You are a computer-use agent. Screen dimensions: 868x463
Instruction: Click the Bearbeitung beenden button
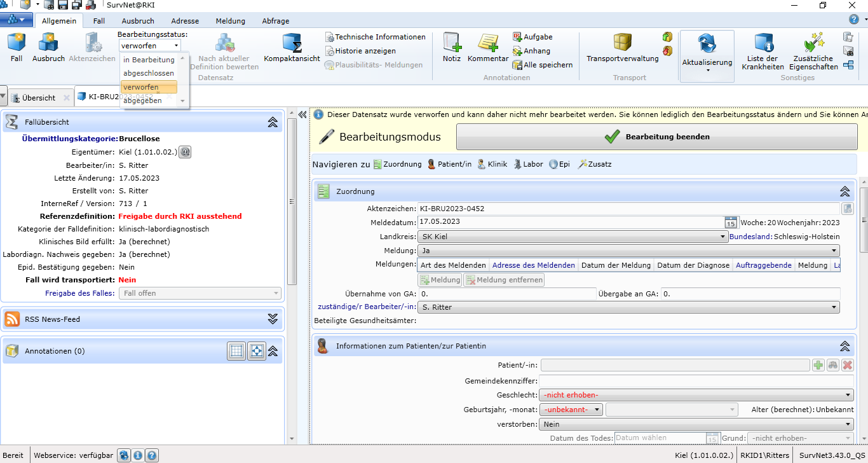656,137
